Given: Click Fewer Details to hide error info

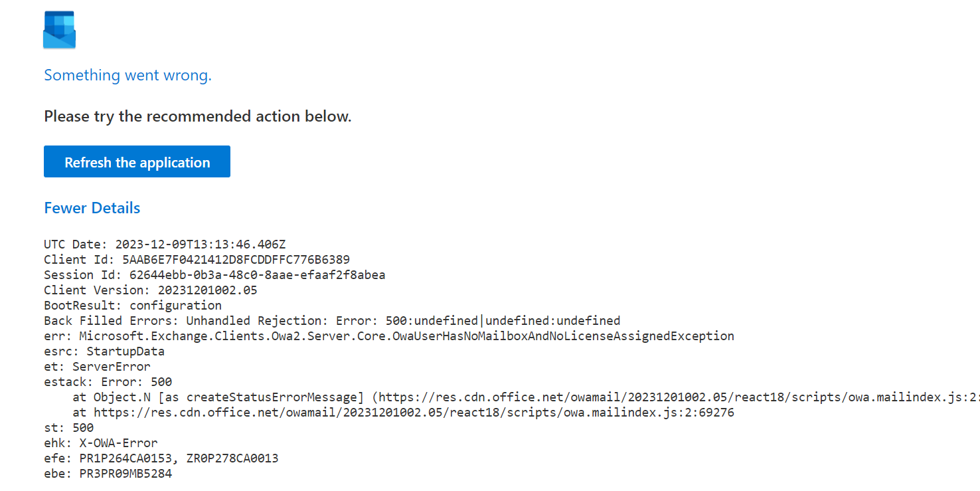Looking at the screenshot, I should pos(92,207).
